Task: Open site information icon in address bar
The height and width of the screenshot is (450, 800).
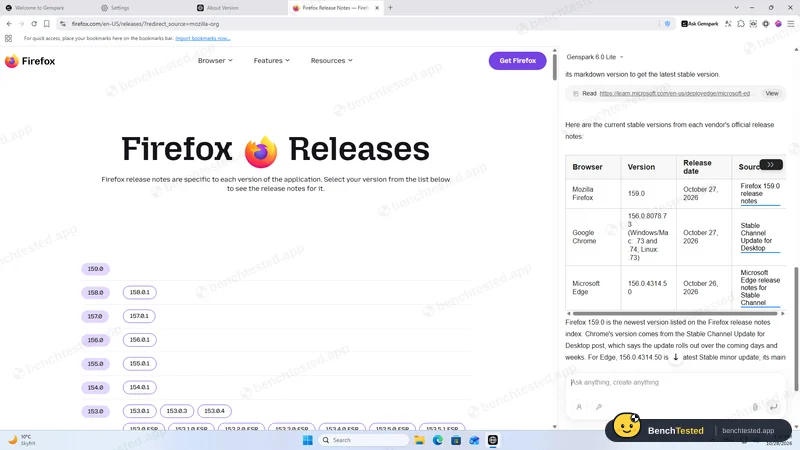Action: 63,23
